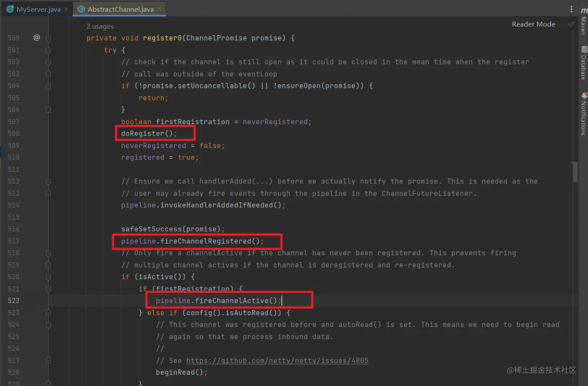Fold the if statement at line 504
Image resolution: width=588 pixels, height=386 pixels.
point(48,86)
